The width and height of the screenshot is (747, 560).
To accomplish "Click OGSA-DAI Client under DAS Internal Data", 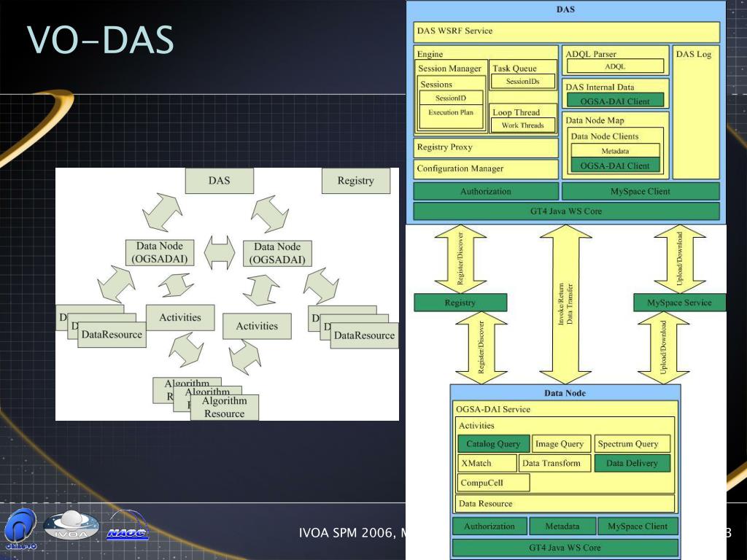I will click(x=615, y=100).
